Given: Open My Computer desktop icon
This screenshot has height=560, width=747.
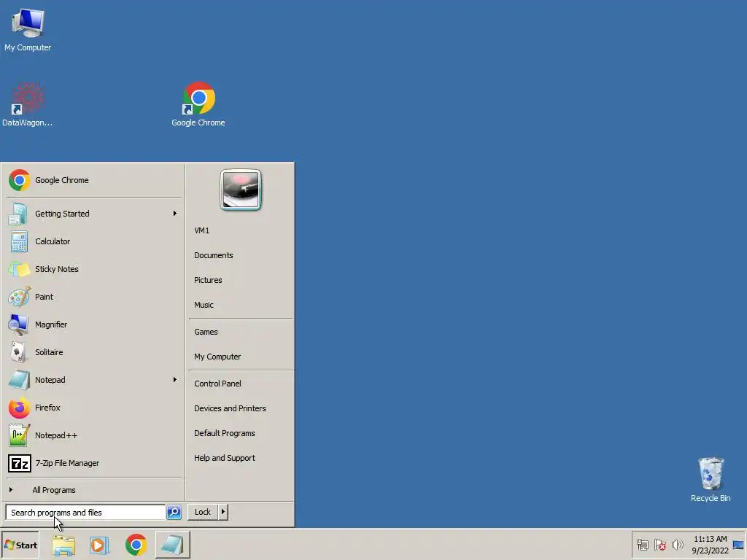Looking at the screenshot, I should [x=28, y=29].
